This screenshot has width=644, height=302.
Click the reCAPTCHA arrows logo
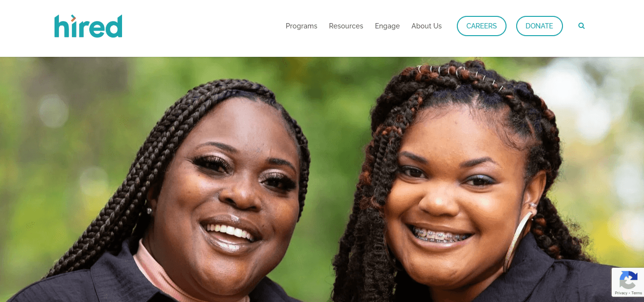pyautogui.click(x=629, y=280)
